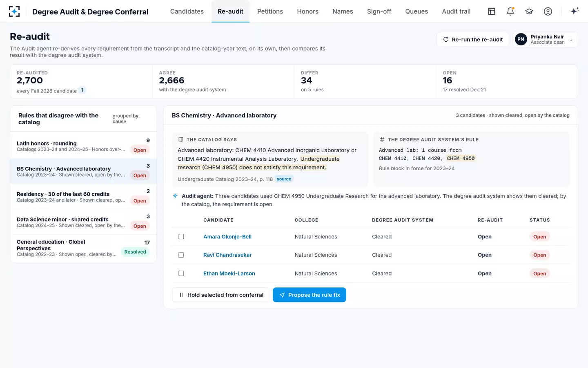Viewport: 588px width, 368px height.
Task: Click Propose the rule fix
Action: [x=310, y=295]
